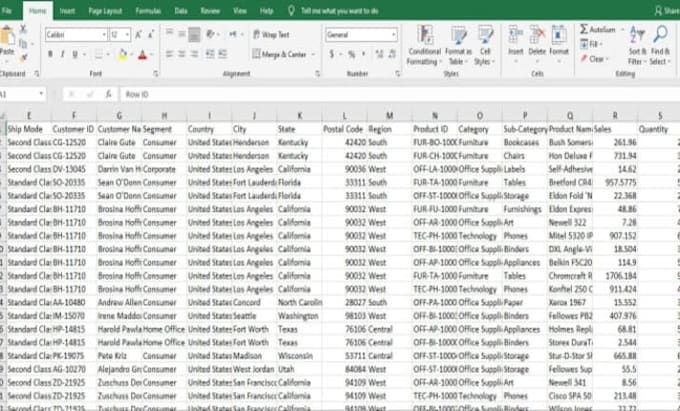
Task: Apply Accounting dollar number format
Action: [x=332, y=54]
